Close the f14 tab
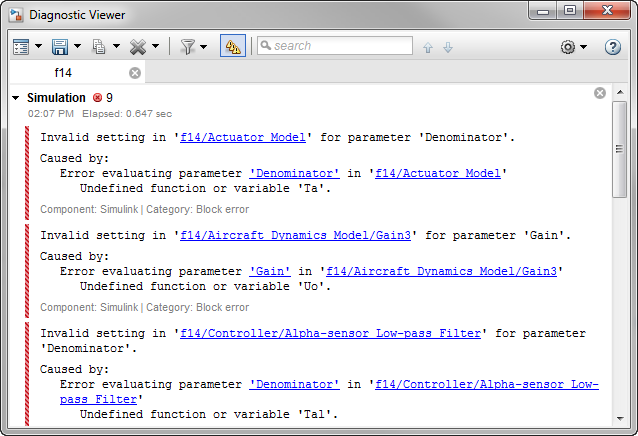The height and width of the screenshot is (436, 638). (135, 73)
